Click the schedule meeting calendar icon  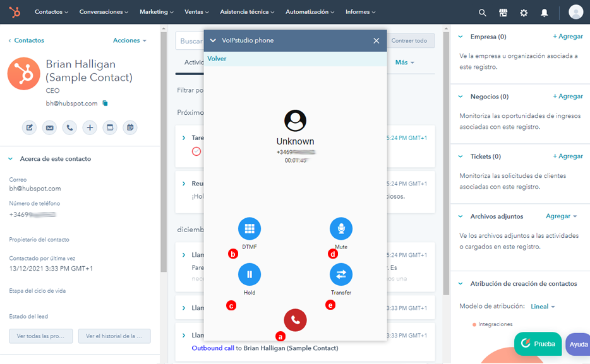130,127
